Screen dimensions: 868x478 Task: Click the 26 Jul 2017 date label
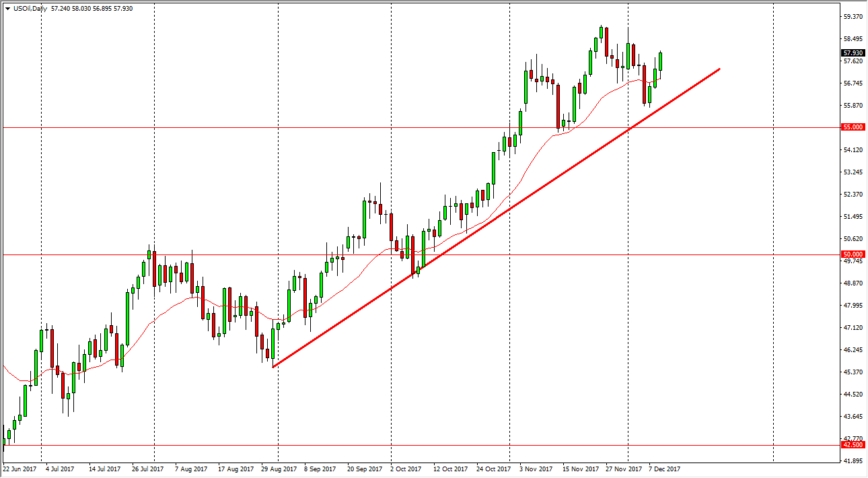coord(148,469)
